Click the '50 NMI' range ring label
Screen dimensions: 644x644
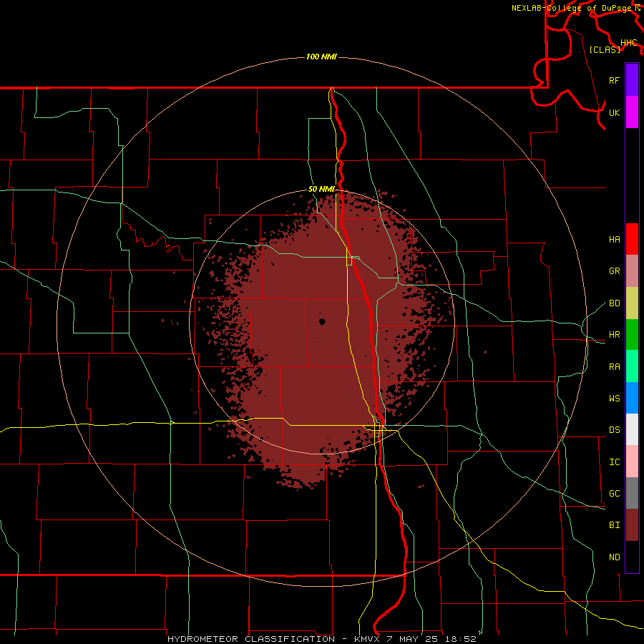[x=321, y=189]
